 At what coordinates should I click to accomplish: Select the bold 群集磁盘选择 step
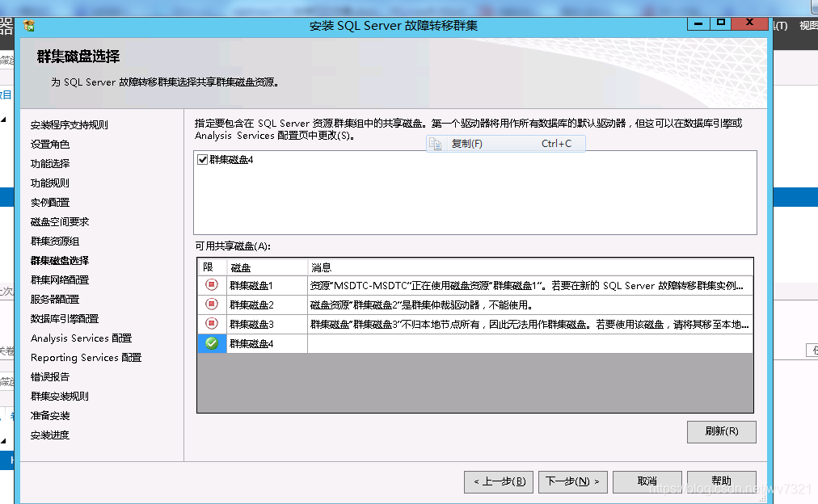pos(60,261)
